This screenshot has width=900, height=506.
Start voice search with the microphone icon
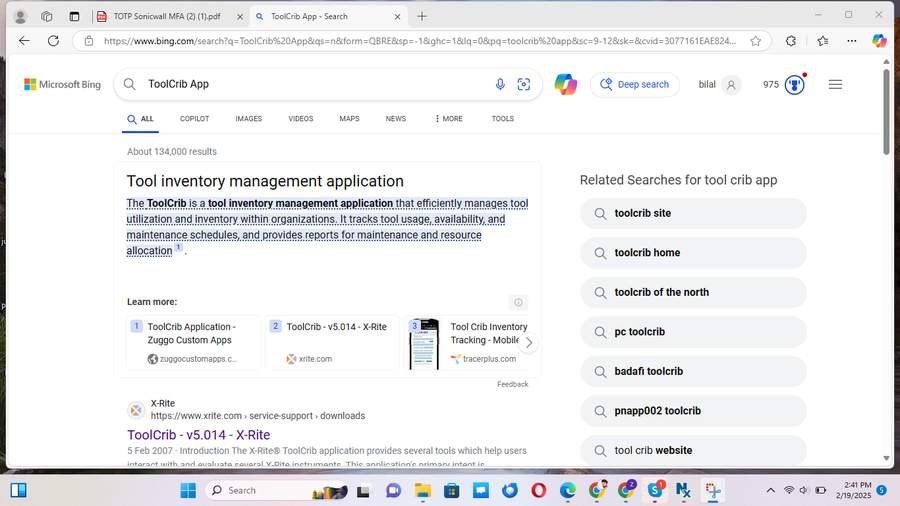(x=500, y=84)
